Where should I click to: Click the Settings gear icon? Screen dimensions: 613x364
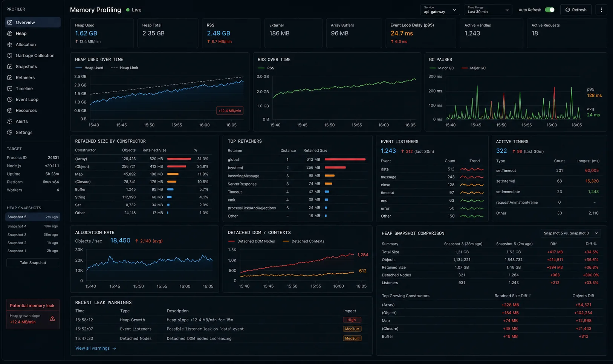coord(10,133)
